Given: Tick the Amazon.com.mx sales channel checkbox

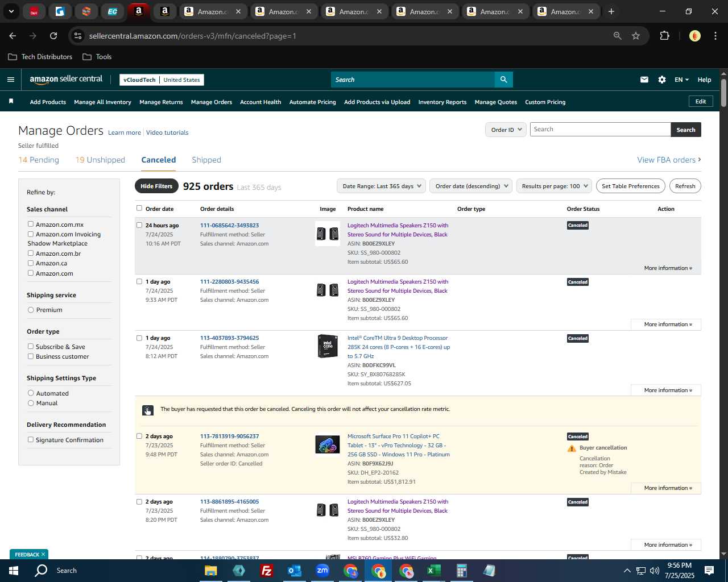Looking at the screenshot, I should (x=31, y=224).
